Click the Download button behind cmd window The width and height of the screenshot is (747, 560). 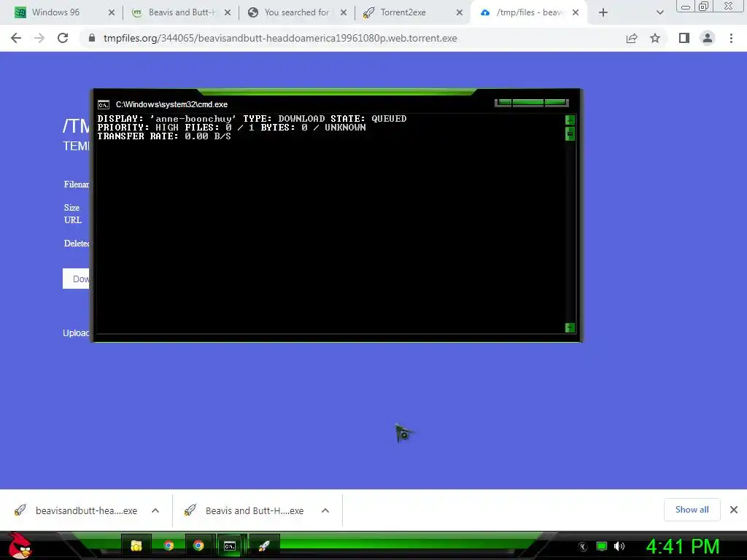tap(76, 279)
